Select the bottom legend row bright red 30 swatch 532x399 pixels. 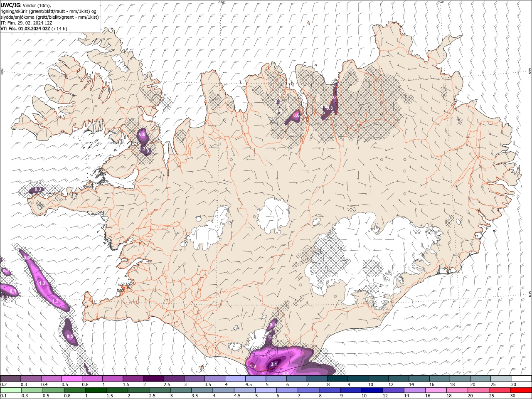tap(521, 390)
